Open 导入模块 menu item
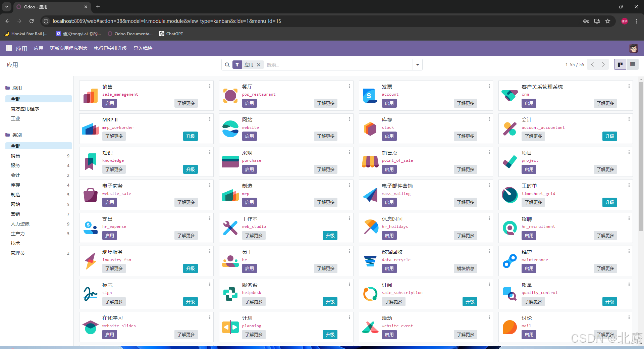The image size is (644, 349). coord(143,48)
